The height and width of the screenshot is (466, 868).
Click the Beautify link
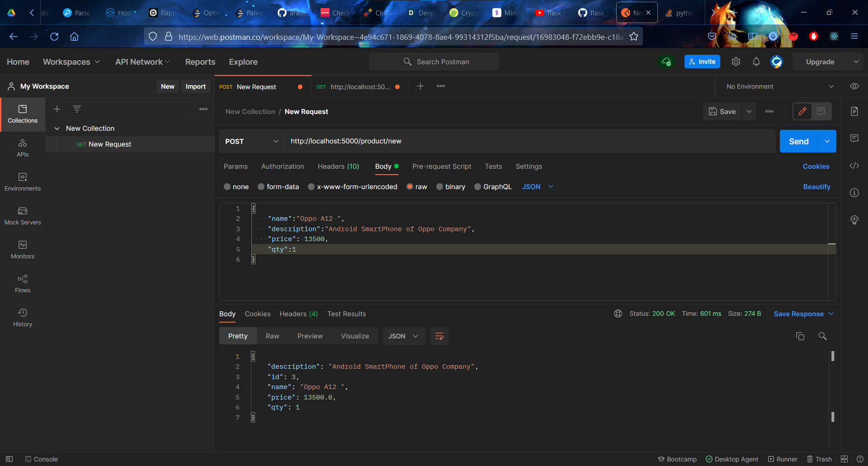tap(816, 187)
